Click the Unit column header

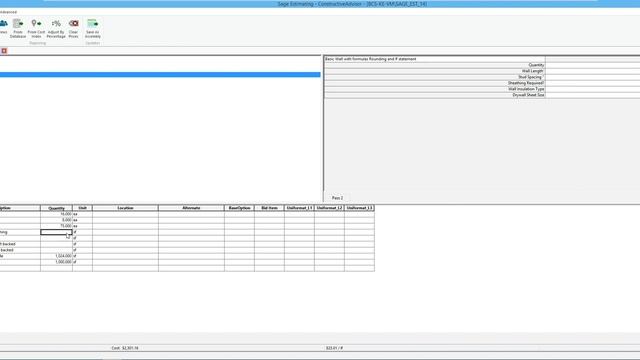click(82, 208)
